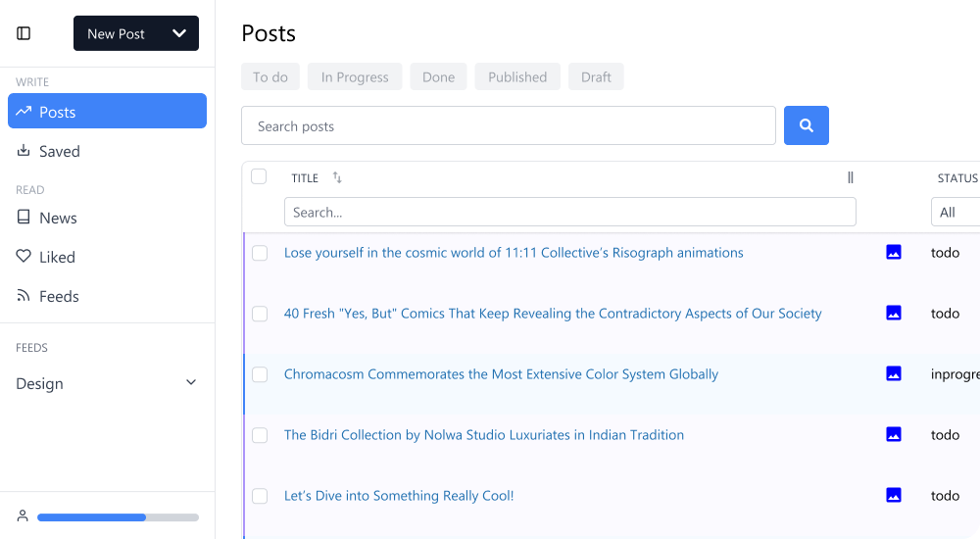Expand the Design feeds section
The width and height of the screenshot is (980, 539).
(x=191, y=383)
